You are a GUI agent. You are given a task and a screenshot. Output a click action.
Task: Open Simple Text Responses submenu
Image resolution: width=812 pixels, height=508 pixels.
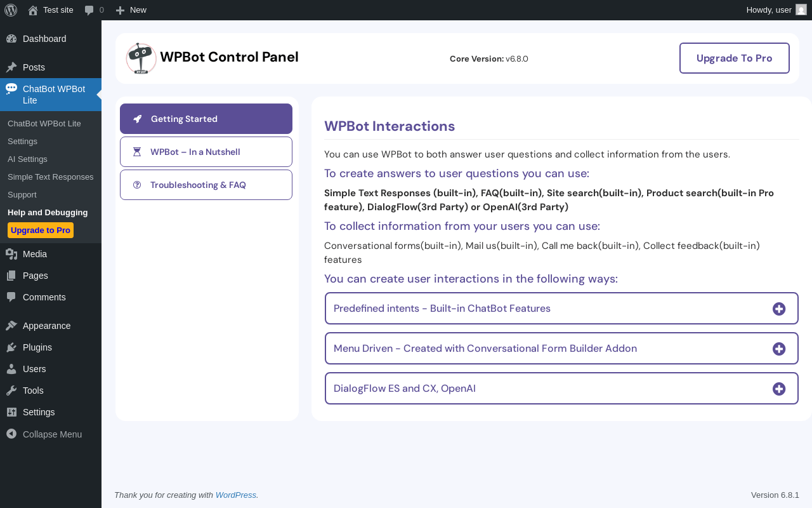pyautogui.click(x=51, y=177)
